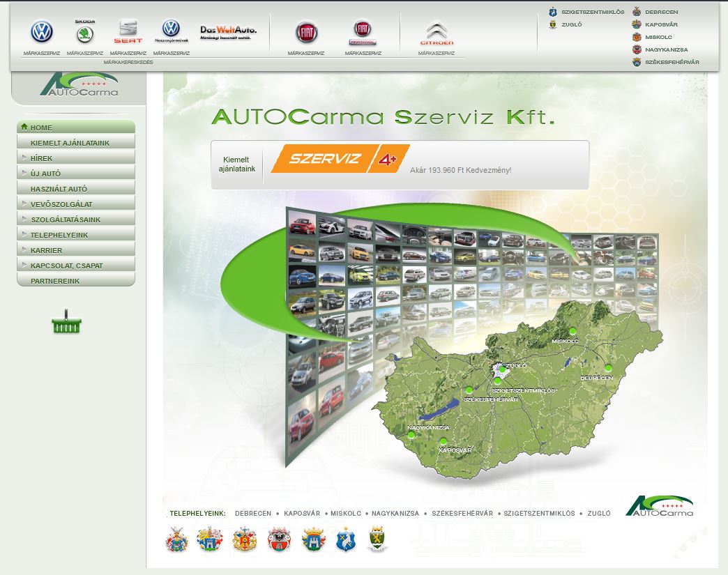Click the Zugló crest in the top bar
The width and height of the screenshot is (728, 575).
pos(552,24)
